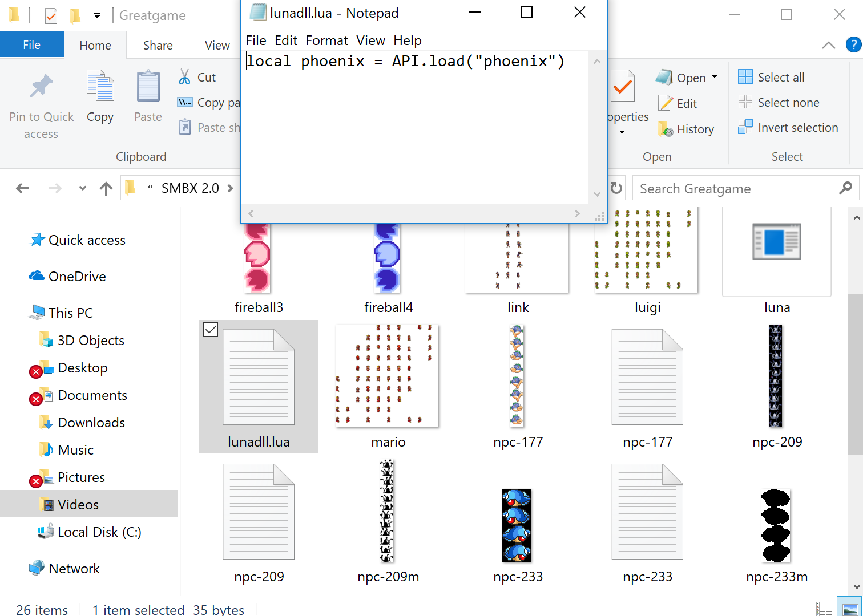The width and height of the screenshot is (863, 616).
Task: Click Properties toolbar checkbox icon in title bar
Action: [51, 15]
